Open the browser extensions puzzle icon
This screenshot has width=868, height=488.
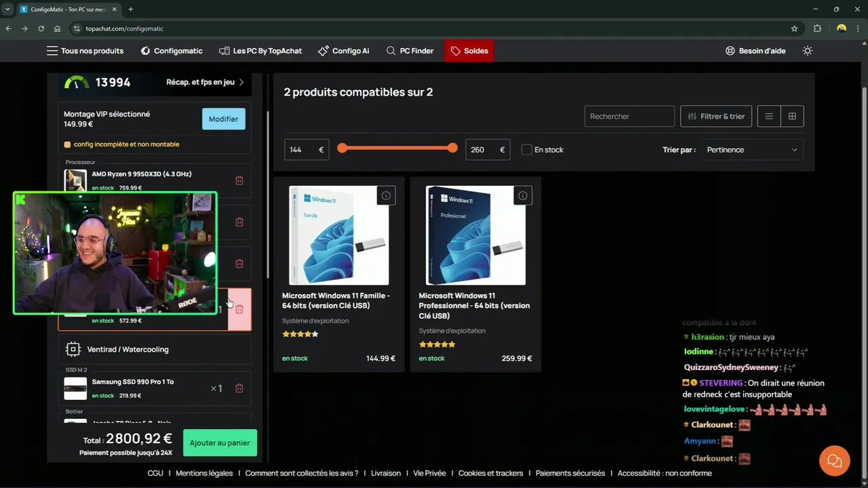[x=817, y=28]
